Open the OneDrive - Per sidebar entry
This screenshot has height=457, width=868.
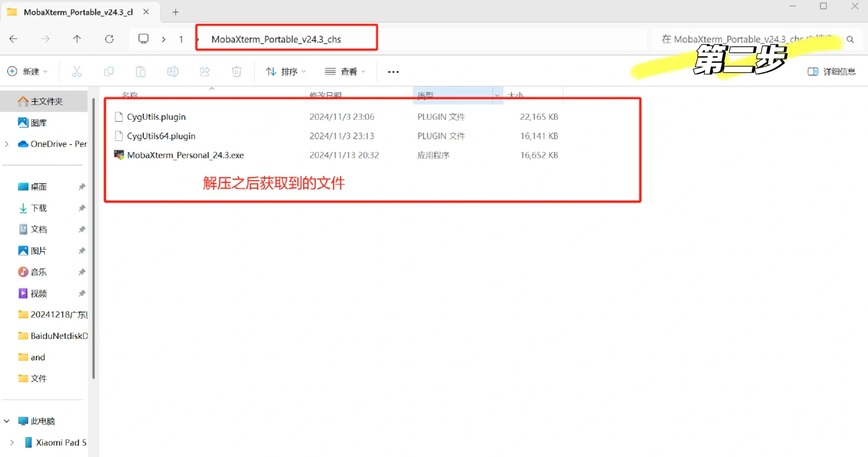click(x=57, y=144)
